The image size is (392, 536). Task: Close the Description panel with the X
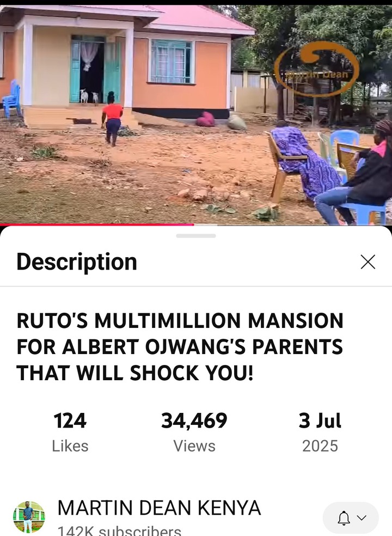pos(367,262)
